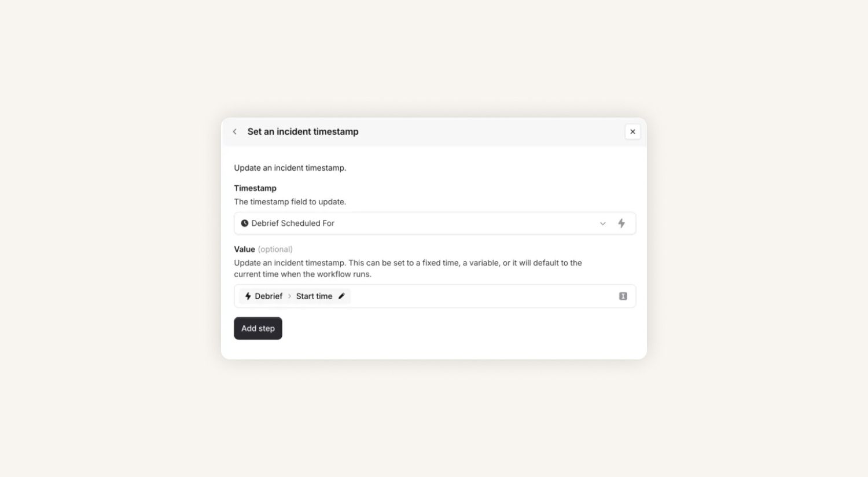Close the Set an incident timestamp dialog
868x477 pixels.
click(632, 132)
